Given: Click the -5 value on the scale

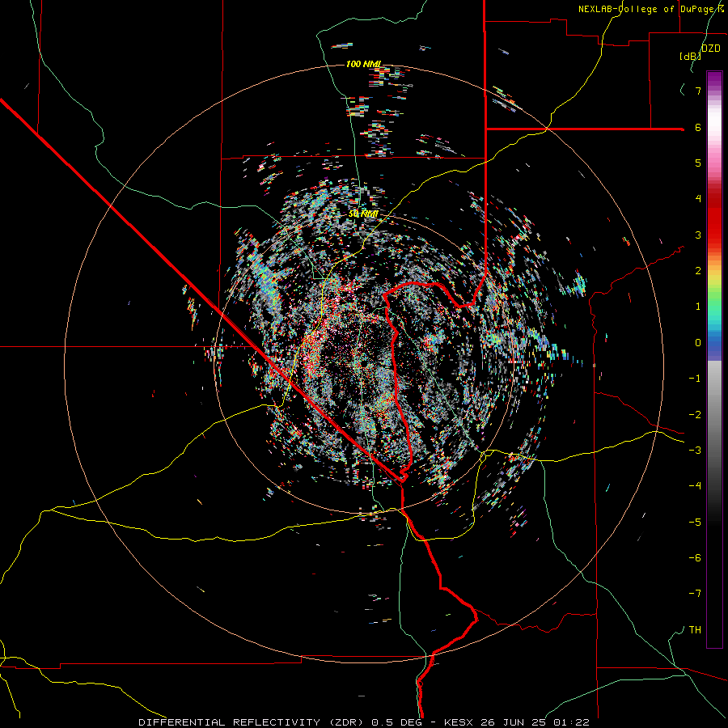Looking at the screenshot, I should (695, 523).
